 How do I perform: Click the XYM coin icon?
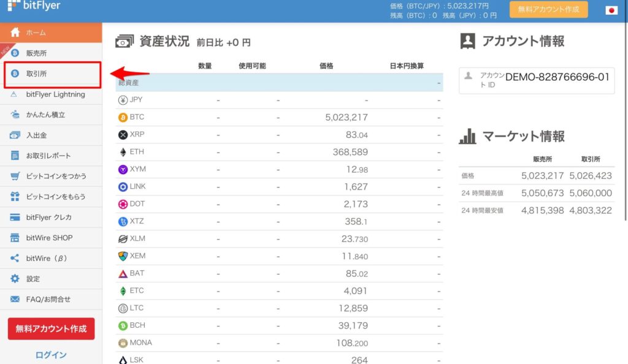coord(123,170)
